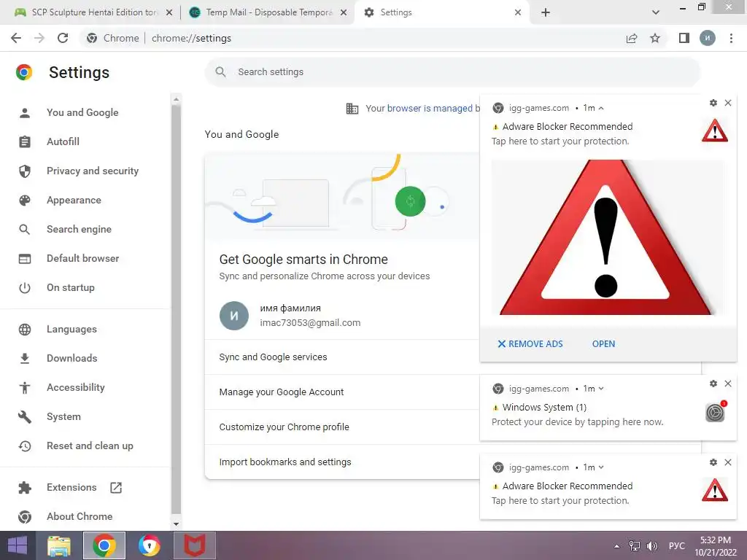Open Accessibility settings
The image size is (747, 560).
click(76, 387)
